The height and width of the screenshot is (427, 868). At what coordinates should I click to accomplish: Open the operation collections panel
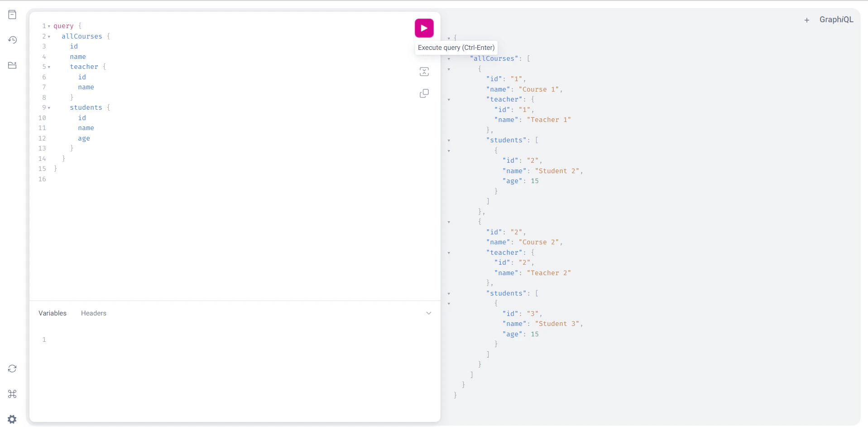(12, 65)
